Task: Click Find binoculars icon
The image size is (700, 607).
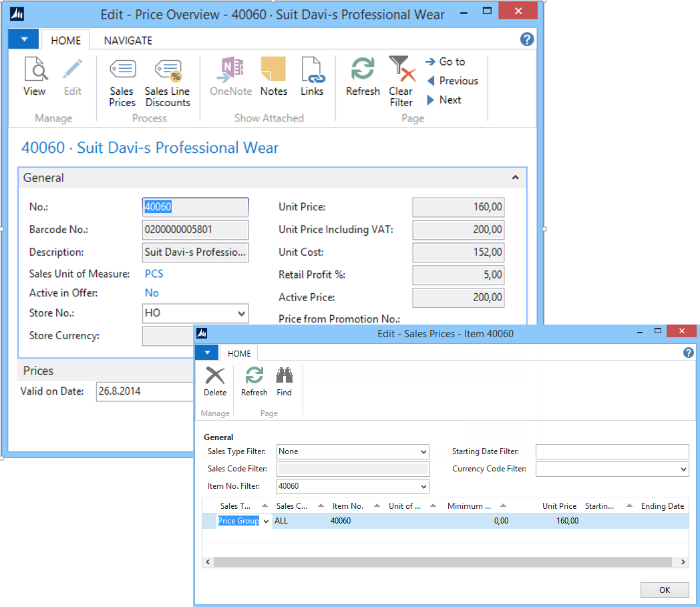Action: click(x=284, y=381)
